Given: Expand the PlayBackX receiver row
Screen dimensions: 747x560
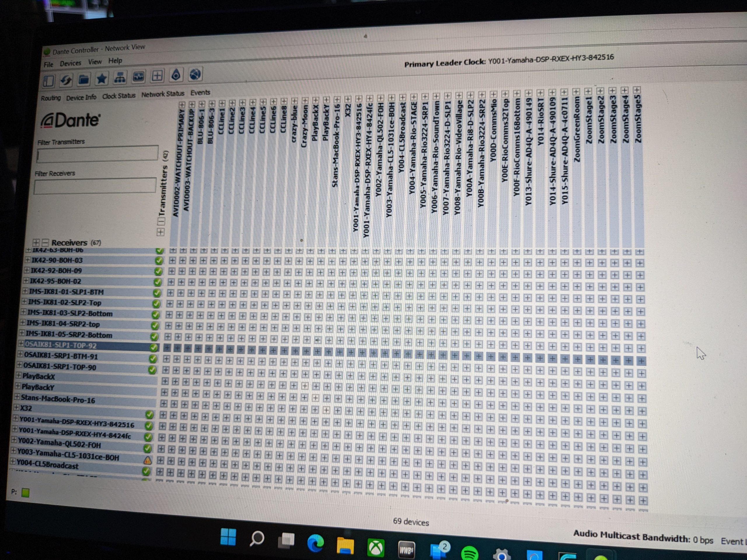Looking at the screenshot, I should coord(19,375).
